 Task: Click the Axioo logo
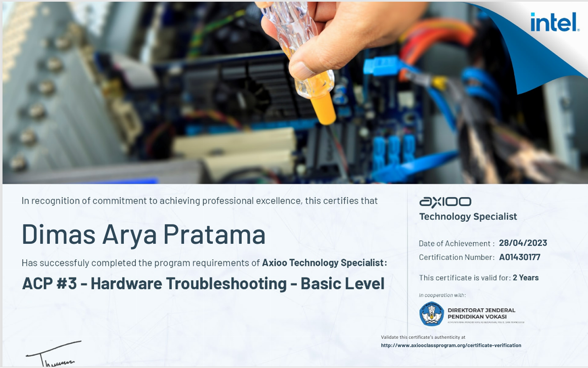[x=445, y=202]
